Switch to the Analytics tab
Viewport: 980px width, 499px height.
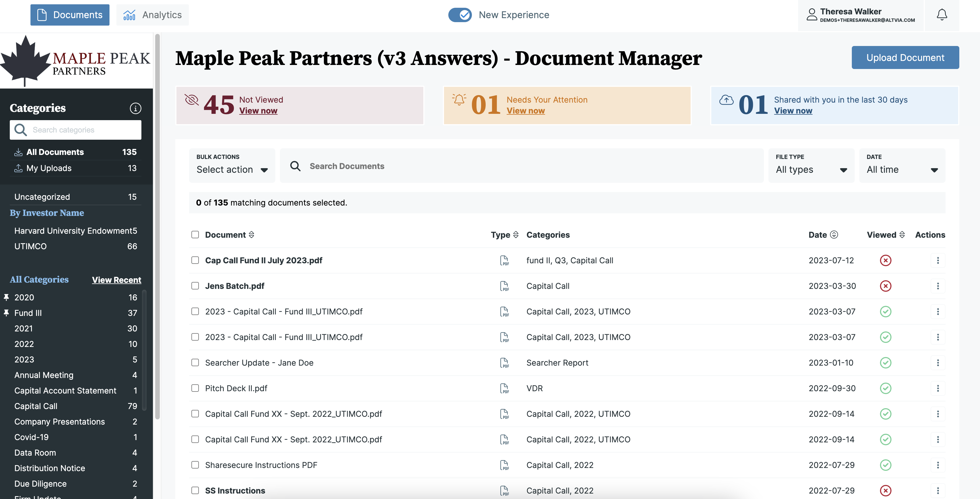click(x=152, y=15)
